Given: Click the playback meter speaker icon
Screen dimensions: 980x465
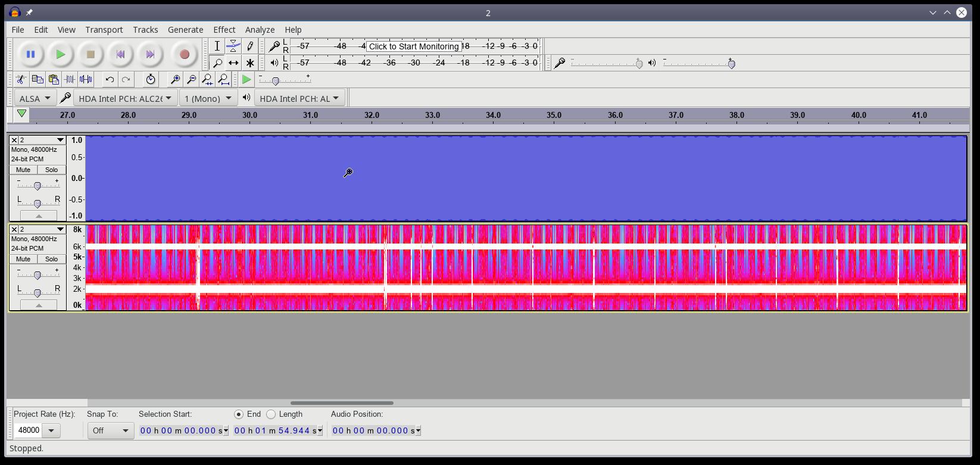Looking at the screenshot, I should tap(274, 63).
